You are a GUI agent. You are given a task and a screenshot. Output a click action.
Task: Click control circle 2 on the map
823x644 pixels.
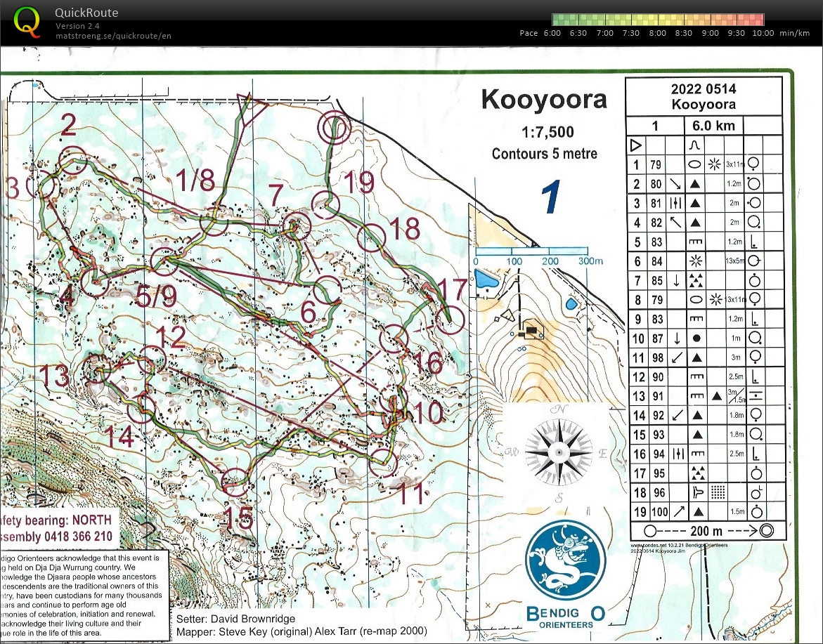pos(73,160)
